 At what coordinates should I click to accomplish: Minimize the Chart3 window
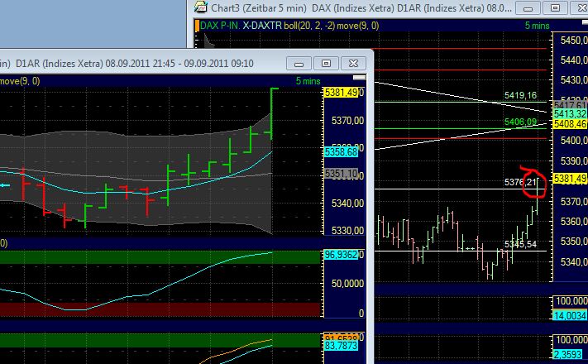[x=528, y=8]
